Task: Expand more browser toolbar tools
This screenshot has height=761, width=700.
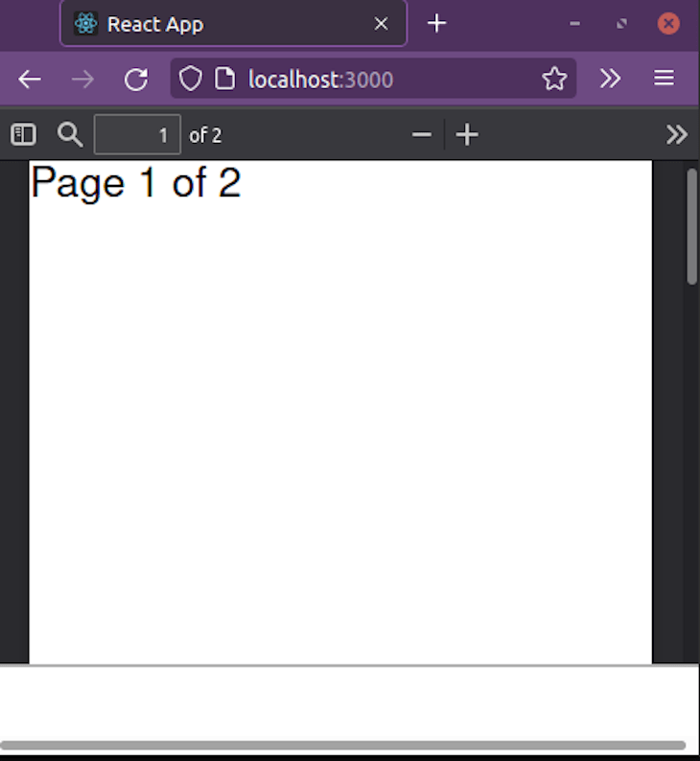Action: coord(610,79)
